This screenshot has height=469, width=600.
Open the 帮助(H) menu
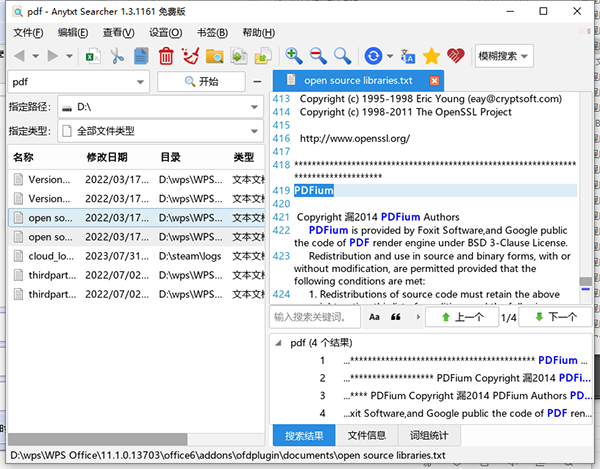(259, 33)
